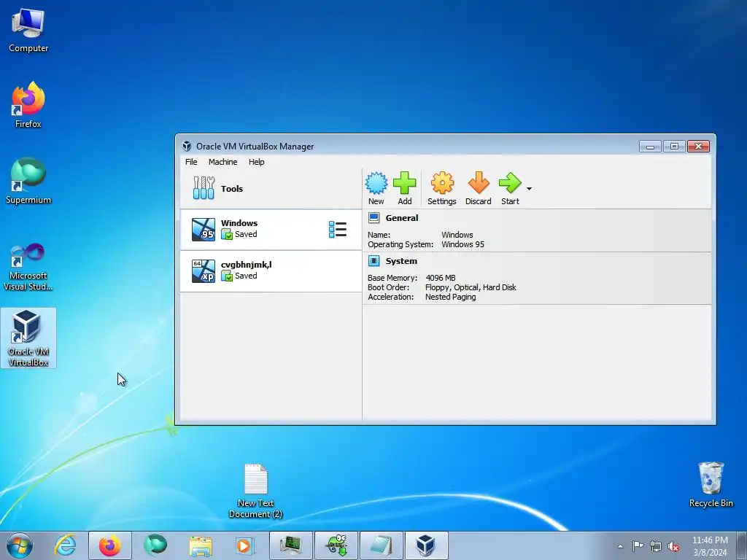Launch Internet Explorer from the taskbar
This screenshot has height=560, width=747.
coord(65,545)
